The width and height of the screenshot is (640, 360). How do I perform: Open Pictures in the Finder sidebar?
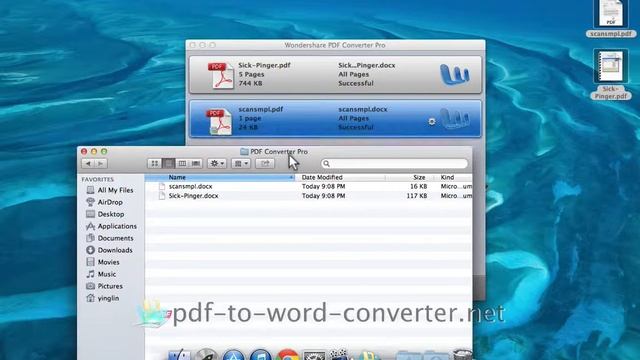[104, 286]
